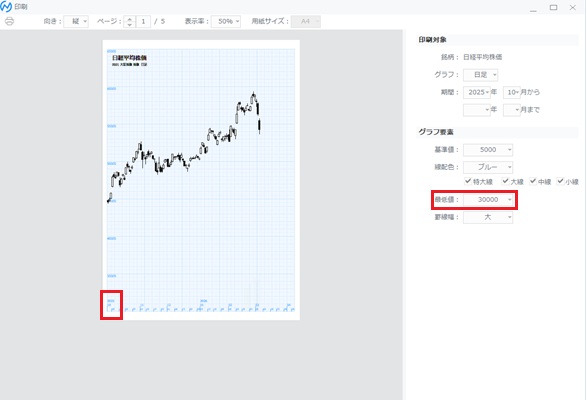The height and width of the screenshot is (400, 586).
Task: Open the 罫線幅 dropdown
Action: point(488,217)
